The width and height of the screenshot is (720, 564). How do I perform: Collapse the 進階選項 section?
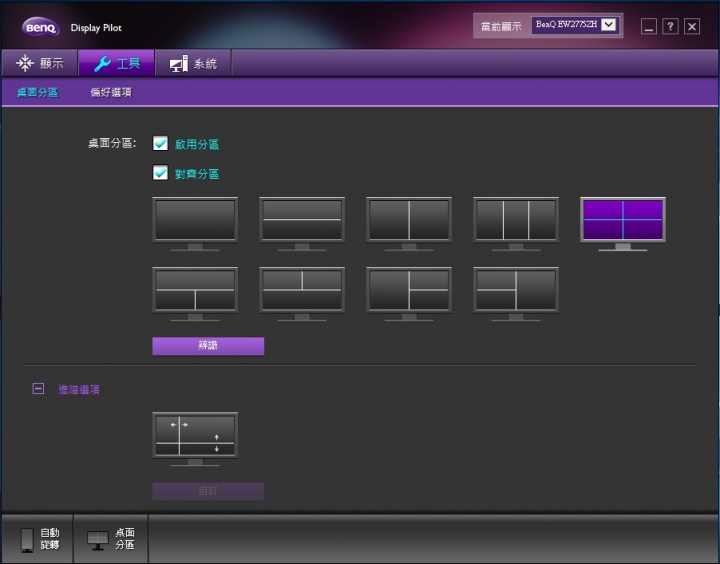(38, 389)
